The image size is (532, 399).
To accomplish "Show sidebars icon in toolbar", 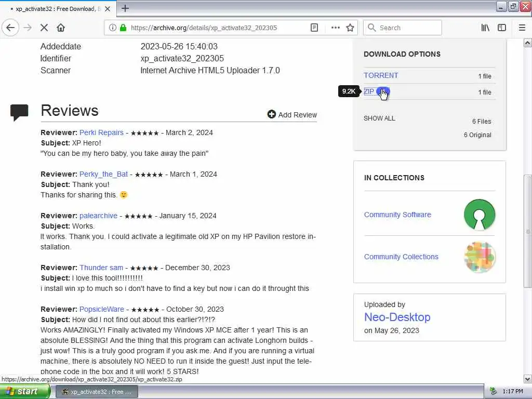I will (x=502, y=28).
